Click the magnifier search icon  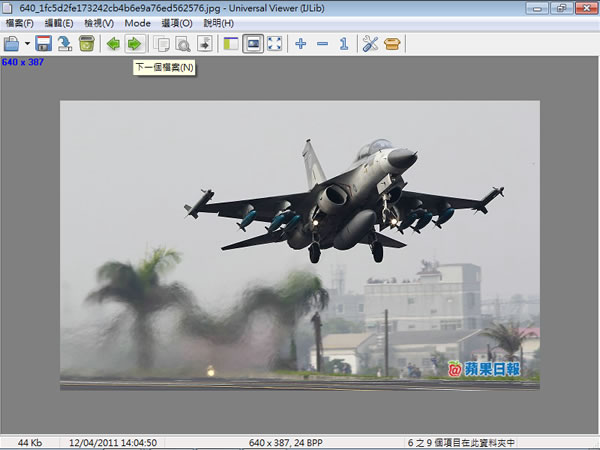(x=183, y=44)
